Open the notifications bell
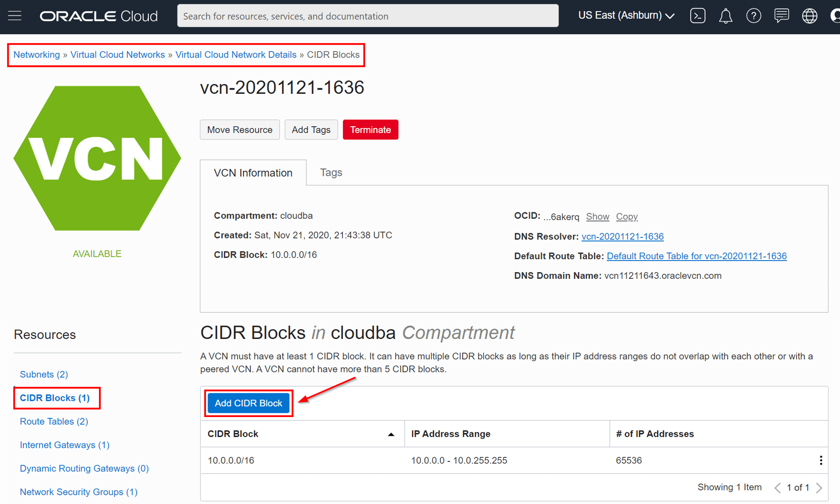This screenshot has width=840, height=504. click(726, 15)
